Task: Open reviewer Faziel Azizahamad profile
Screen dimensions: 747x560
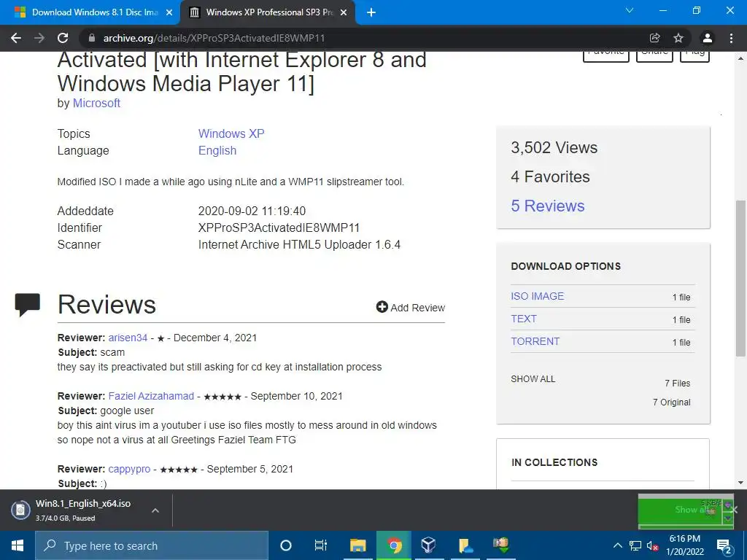Action: click(x=151, y=396)
